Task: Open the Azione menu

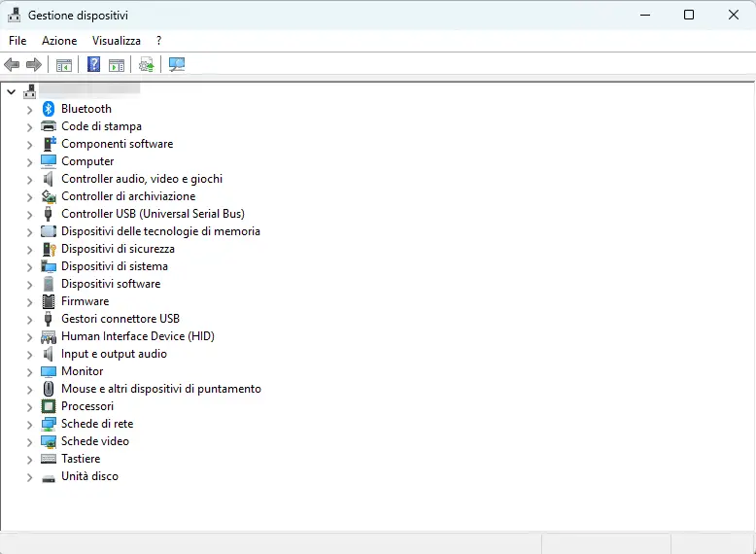Action: click(58, 41)
